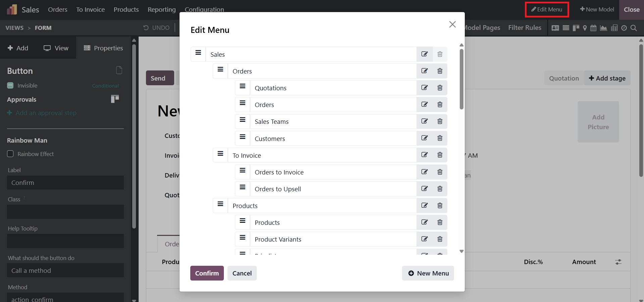
Task: Delete the Sales Teams menu item
Action: [440, 121]
